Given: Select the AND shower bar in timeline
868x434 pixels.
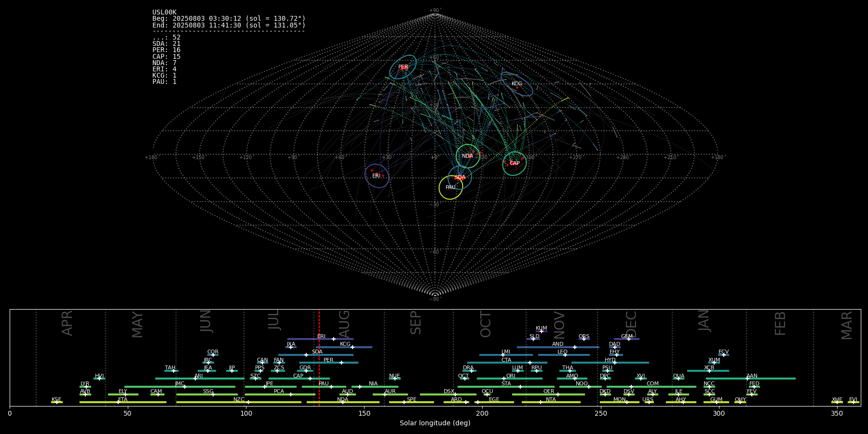Looking at the screenshot, I should tap(558, 347).
